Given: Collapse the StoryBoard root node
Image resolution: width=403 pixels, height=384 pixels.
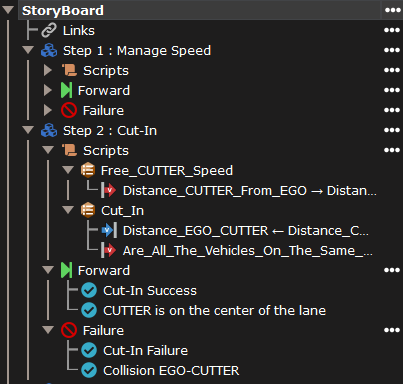Looking at the screenshot, I should tap(8, 10).
